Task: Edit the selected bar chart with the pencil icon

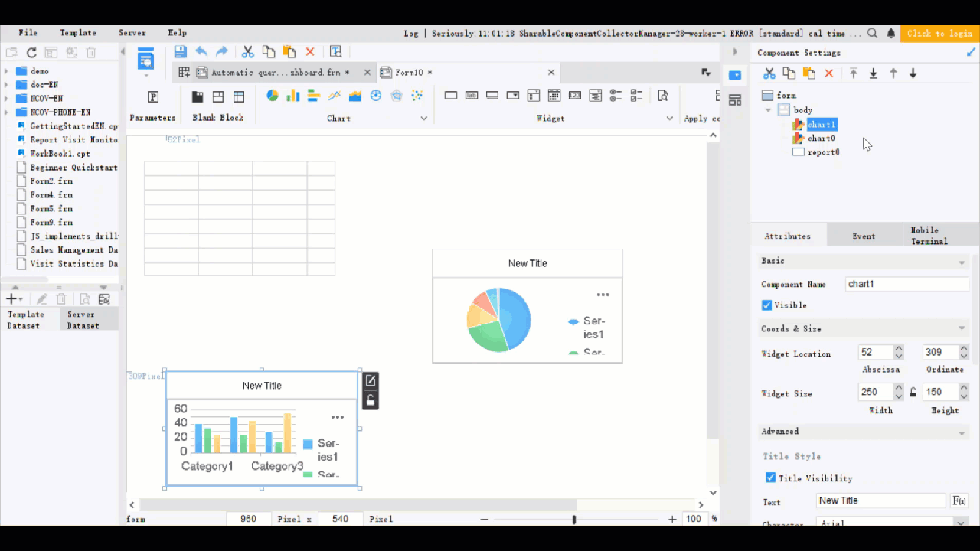Action: [371, 380]
